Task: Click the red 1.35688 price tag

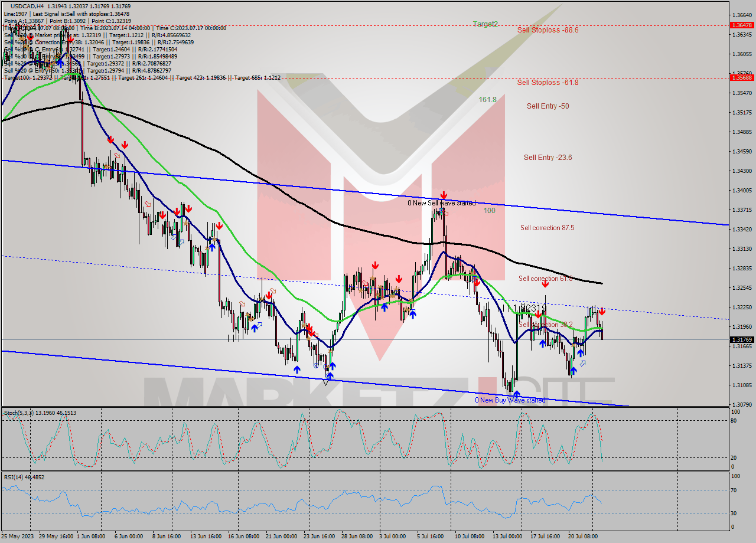Action: (741, 77)
